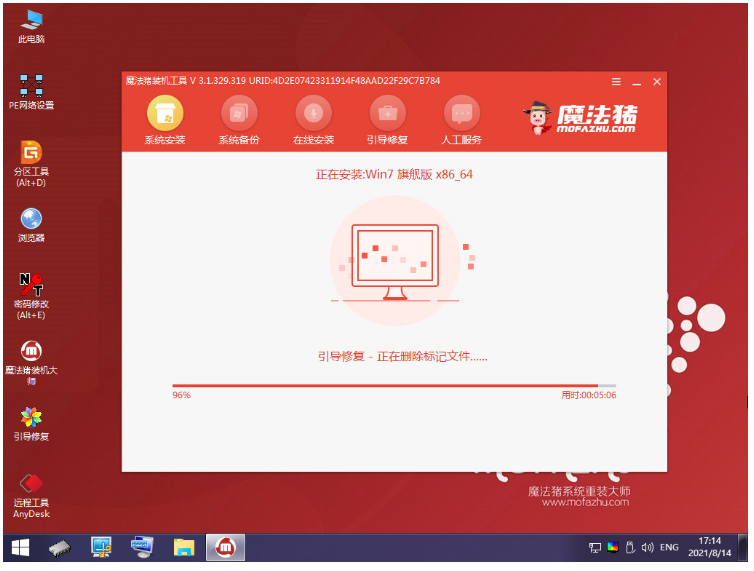Select the 系统安装 tab icon

(x=165, y=112)
